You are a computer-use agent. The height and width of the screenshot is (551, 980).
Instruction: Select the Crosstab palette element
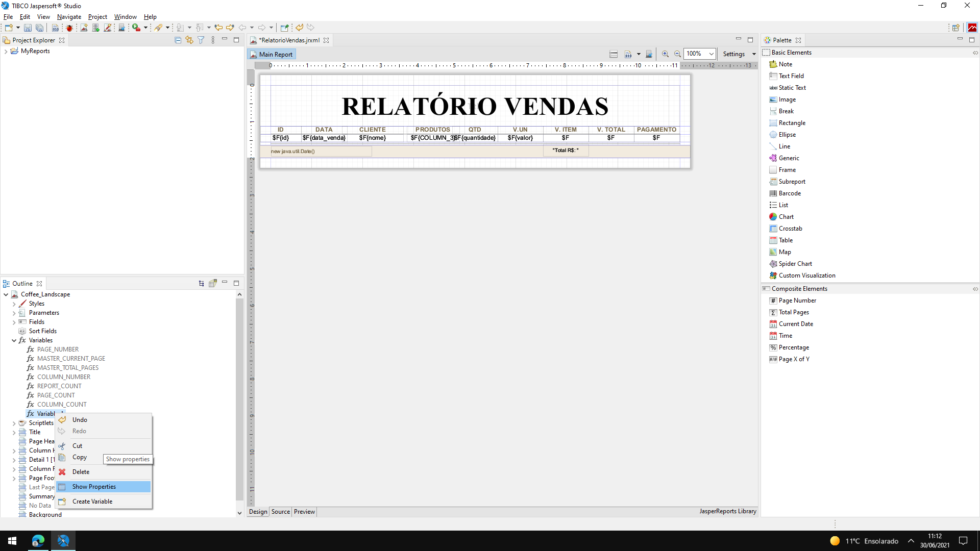[x=790, y=229]
